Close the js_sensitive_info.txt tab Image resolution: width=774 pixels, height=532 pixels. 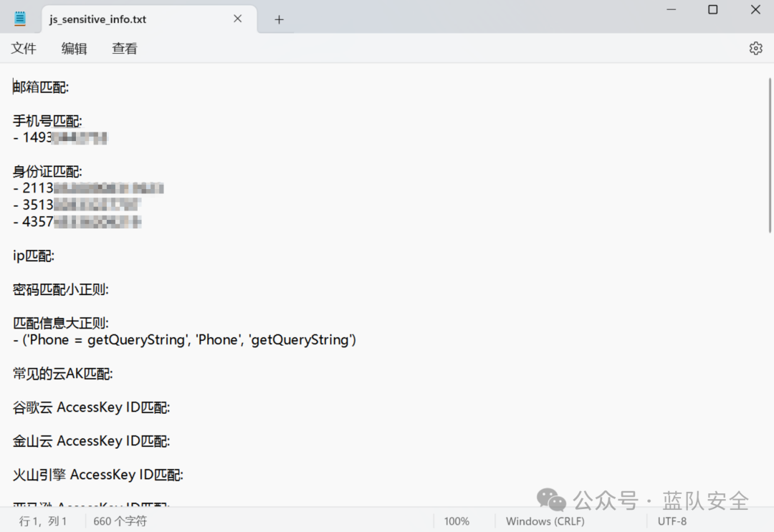click(237, 19)
